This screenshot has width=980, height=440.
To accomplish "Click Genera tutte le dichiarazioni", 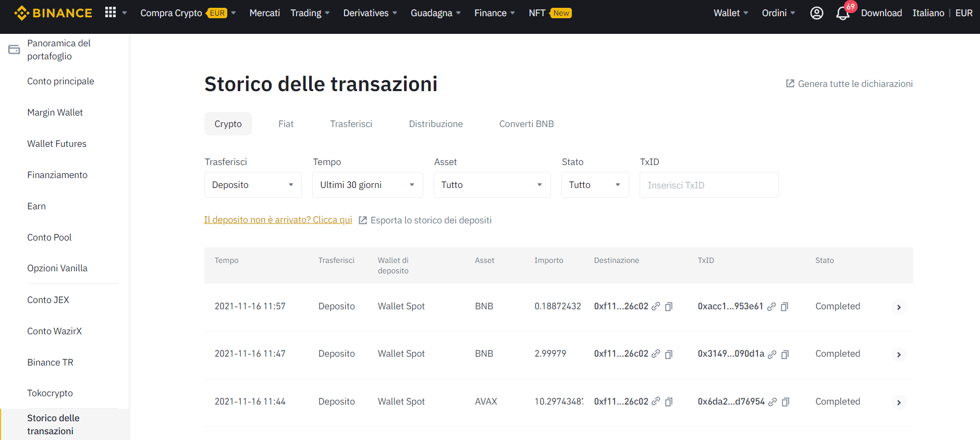I will [855, 84].
